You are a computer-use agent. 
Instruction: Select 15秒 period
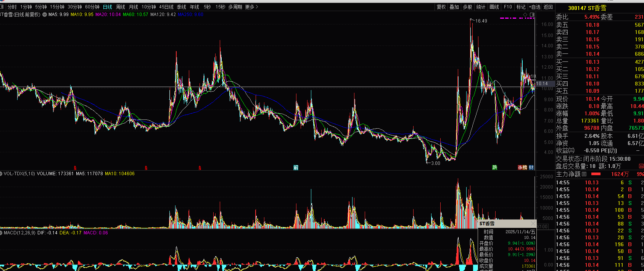(220, 7)
